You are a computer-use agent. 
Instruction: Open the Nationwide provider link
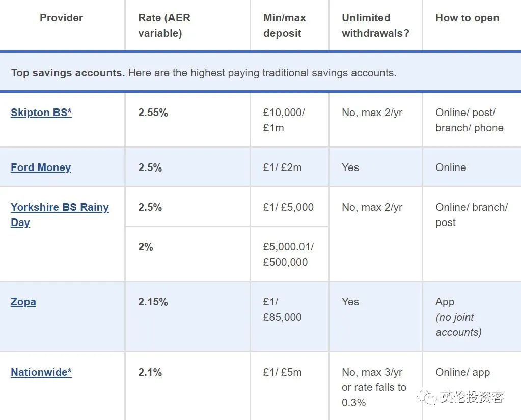click(41, 372)
